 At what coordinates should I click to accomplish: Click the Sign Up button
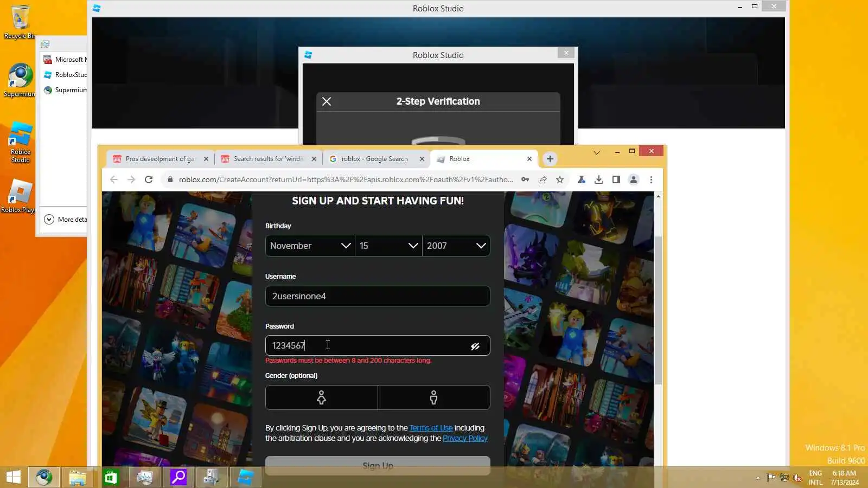pos(378,465)
